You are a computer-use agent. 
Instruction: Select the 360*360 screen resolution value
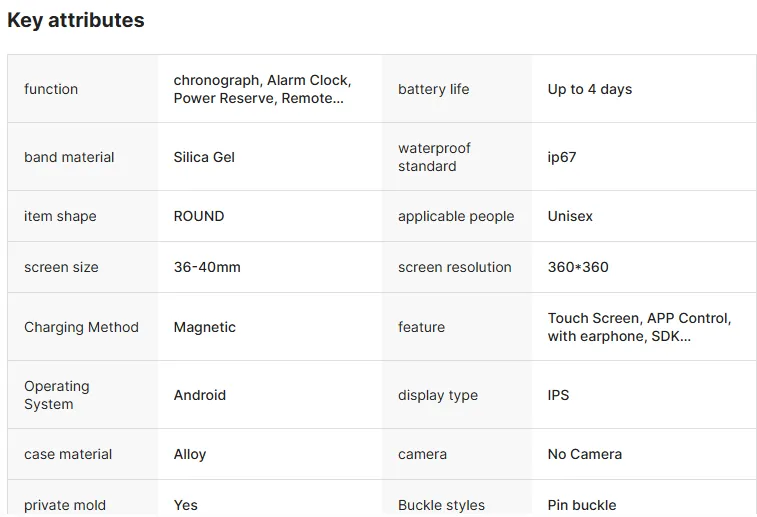578,267
